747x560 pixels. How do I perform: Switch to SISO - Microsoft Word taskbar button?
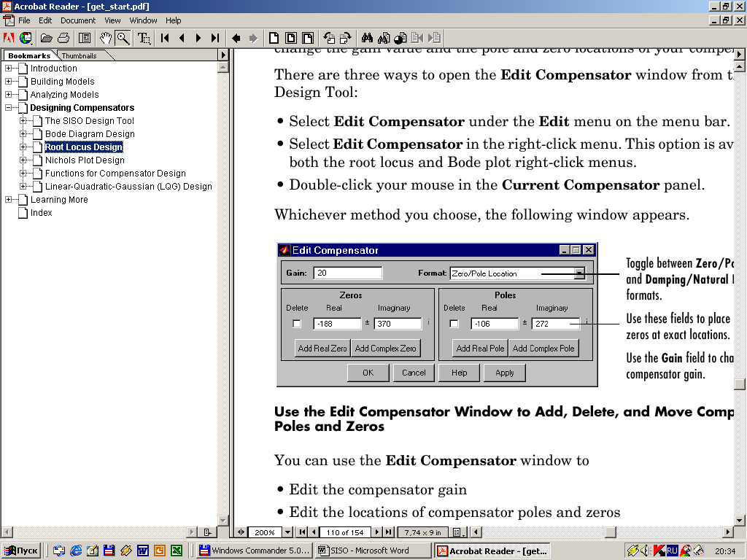(x=373, y=551)
